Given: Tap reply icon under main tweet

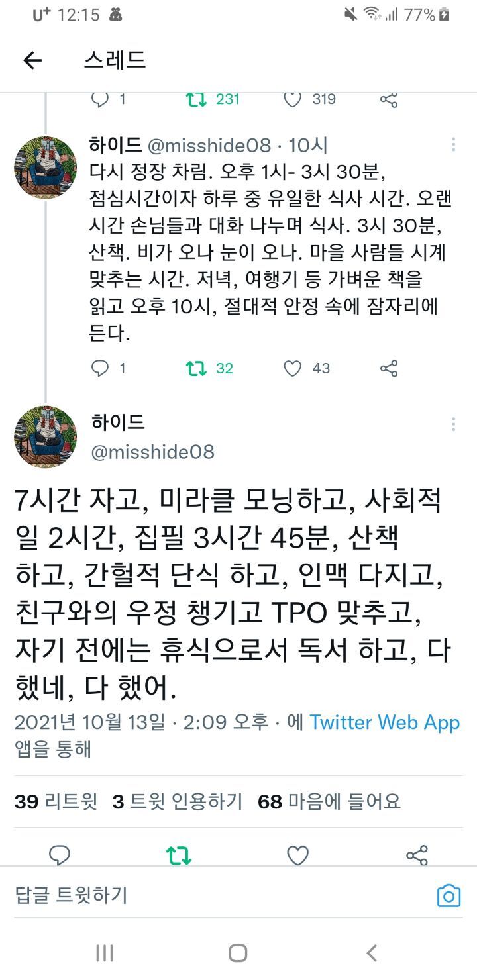Looking at the screenshot, I should tap(60, 855).
